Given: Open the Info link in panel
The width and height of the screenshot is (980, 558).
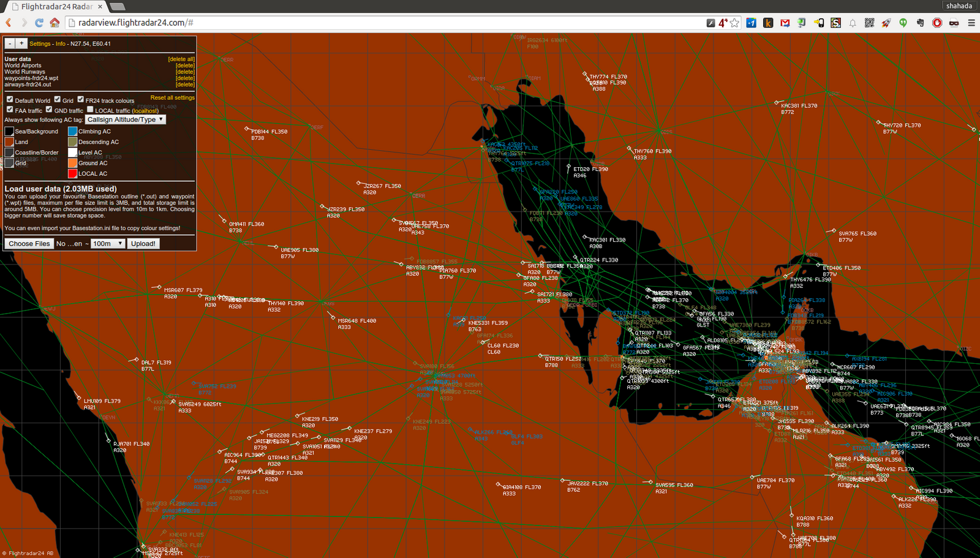Looking at the screenshot, I should click(61, 44).
